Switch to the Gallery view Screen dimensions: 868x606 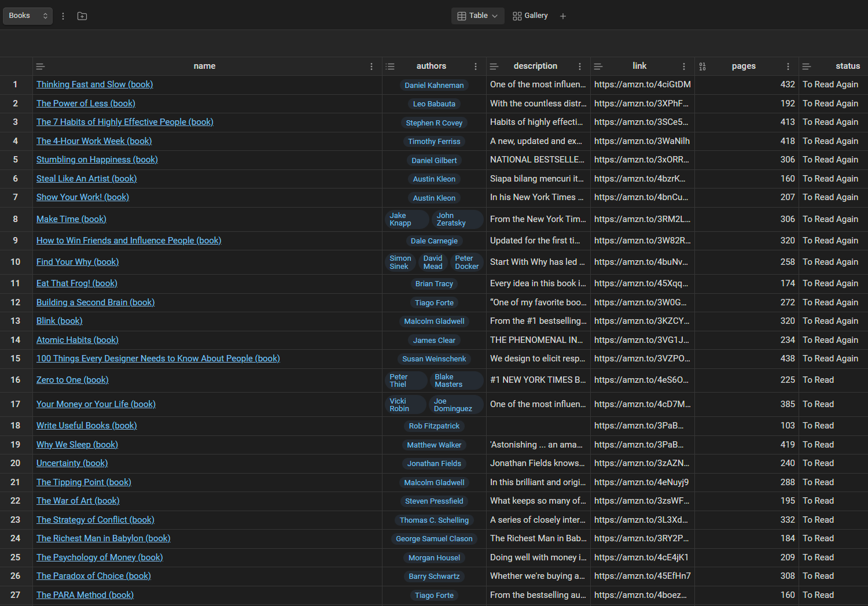(x=530, y=16)
